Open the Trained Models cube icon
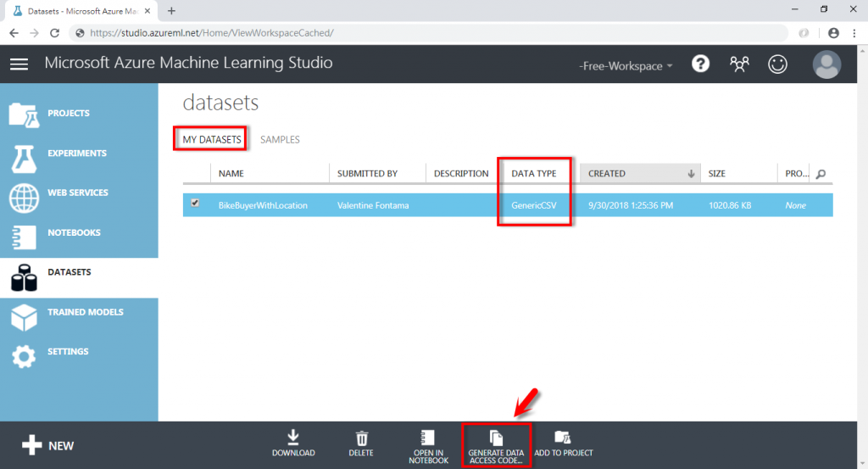This screenshot has height=469, width=868. point(24,317)
